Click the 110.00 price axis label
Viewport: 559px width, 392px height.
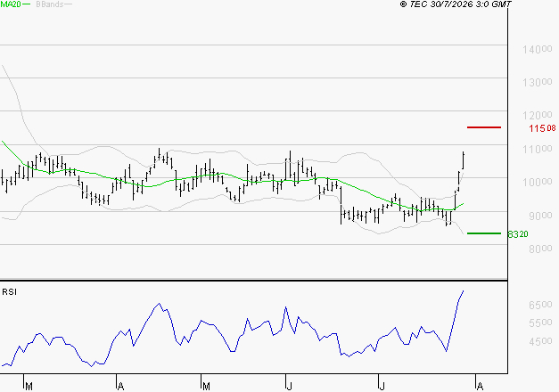click(x=538, y=149)
